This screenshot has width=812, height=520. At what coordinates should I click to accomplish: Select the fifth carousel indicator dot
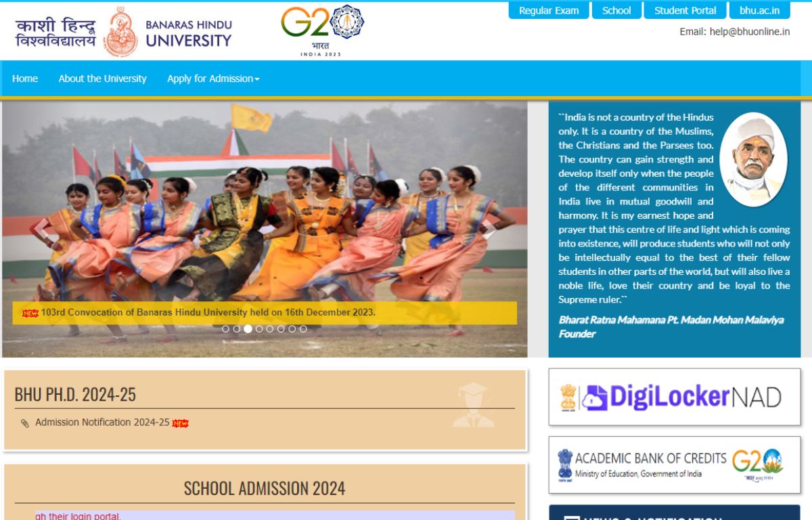270,329
